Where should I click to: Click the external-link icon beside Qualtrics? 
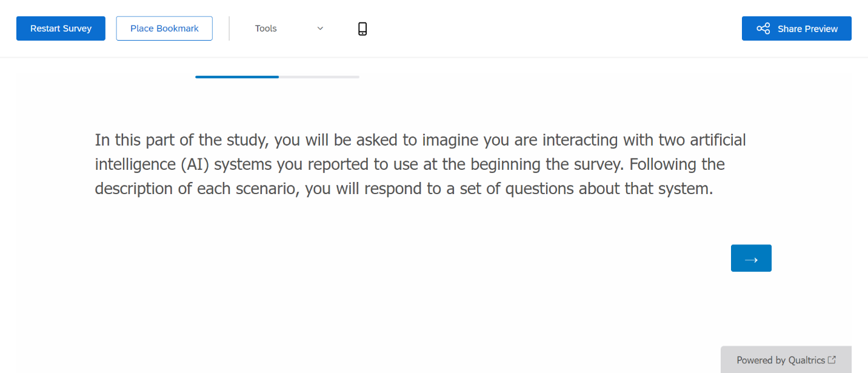832,360
